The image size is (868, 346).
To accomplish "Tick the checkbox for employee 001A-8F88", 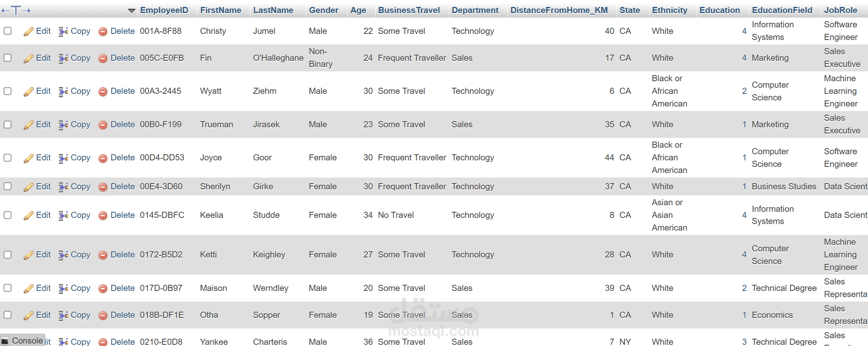I will 7,31.
